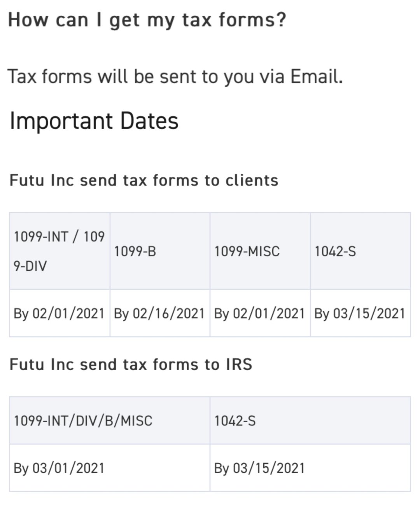Viewport: 420px width, 525px height.
Task: Click "Futu Inc send tax forms to clients" subheading
Action: click(x=143, y=180)
